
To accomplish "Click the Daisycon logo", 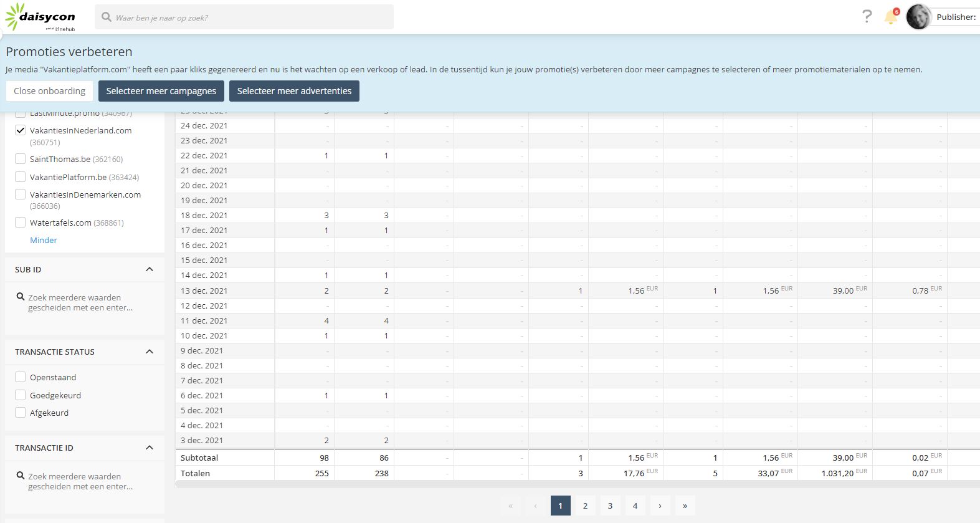I will click(40, 17).
